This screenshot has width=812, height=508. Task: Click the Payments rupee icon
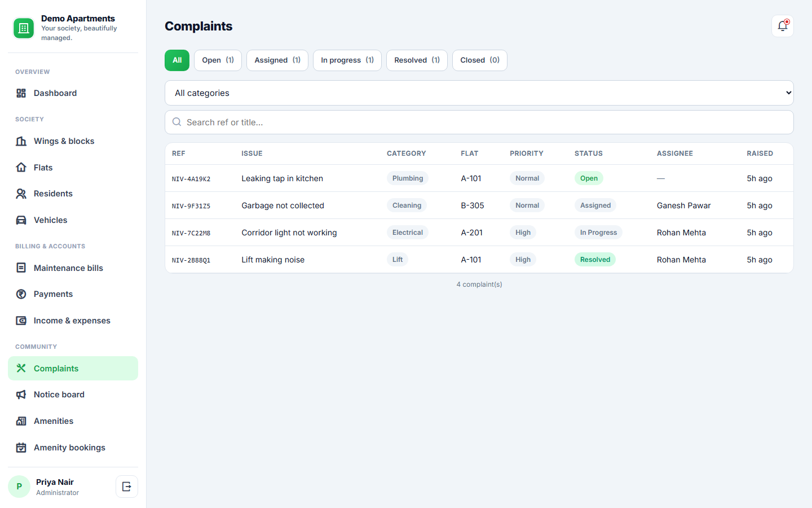[x=21, y=294]
